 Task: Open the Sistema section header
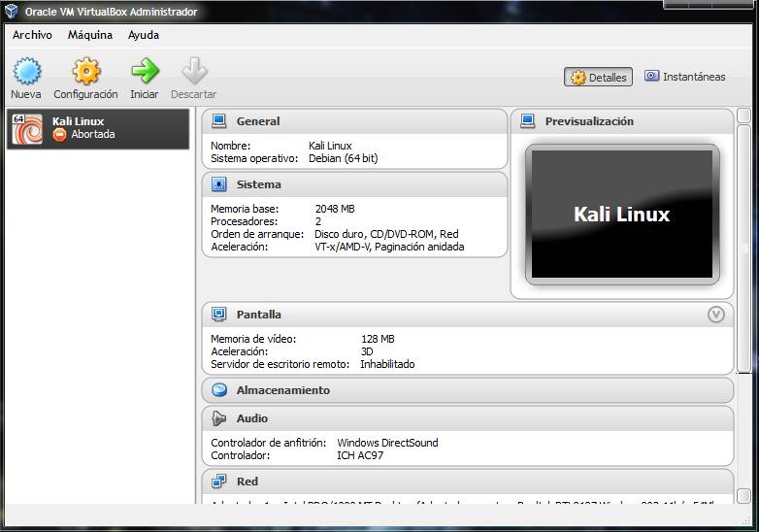pyautogui.click(x=354, y=184)
